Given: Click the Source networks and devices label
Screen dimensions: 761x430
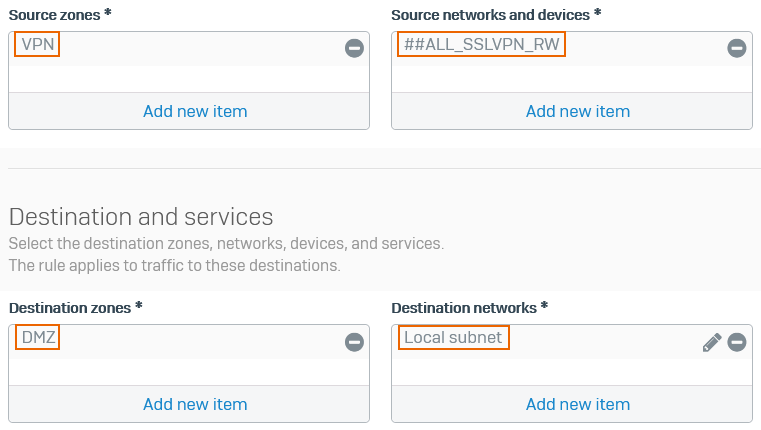Looking at the screenshot, I should [496, 14].
